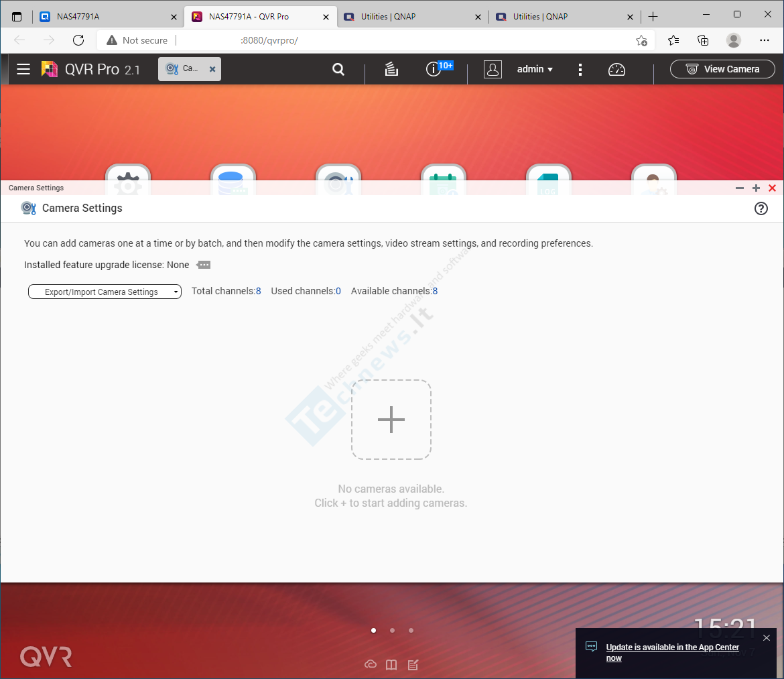Viewport: 784px width, 679px height.
Task: Click the QVR Pro colorful logo icon
Action: tap(49, 69)
